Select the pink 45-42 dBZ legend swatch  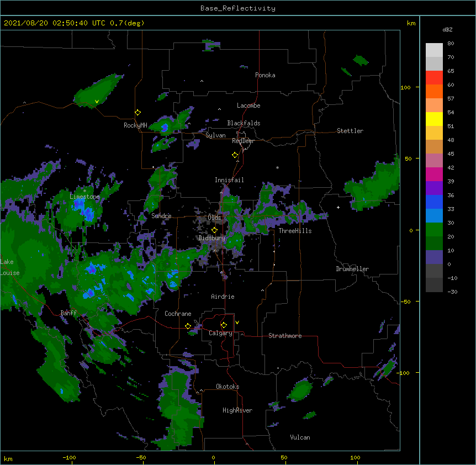click(x=434, y=161)
